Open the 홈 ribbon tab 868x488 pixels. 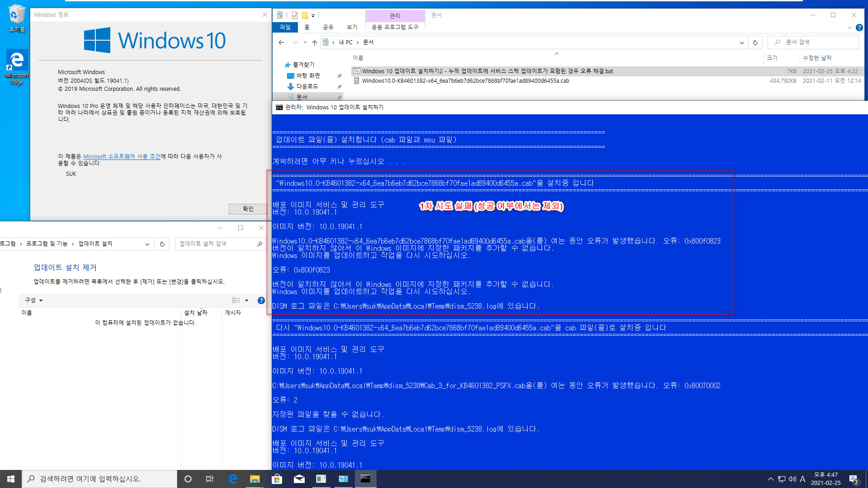pos(307,27)
